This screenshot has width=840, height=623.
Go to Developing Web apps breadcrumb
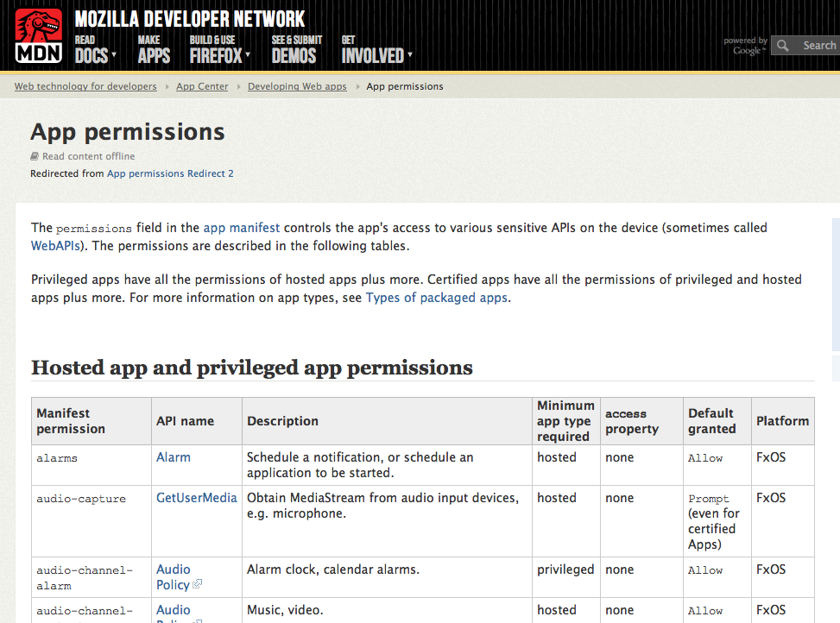297,86
